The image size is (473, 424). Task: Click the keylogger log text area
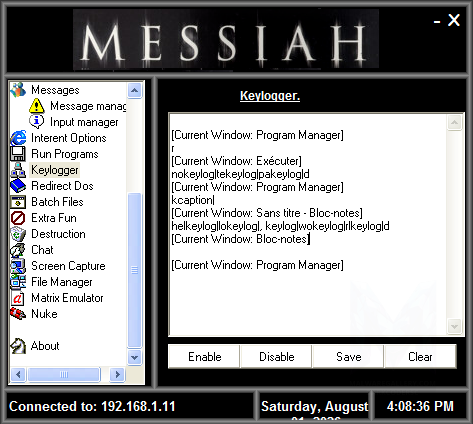tap(307, 225)
